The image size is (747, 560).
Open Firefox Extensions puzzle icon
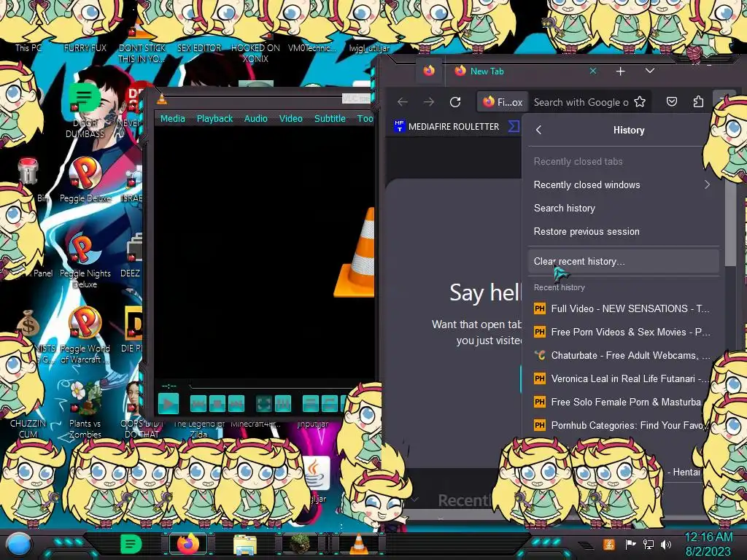click(x=698, y=102)
